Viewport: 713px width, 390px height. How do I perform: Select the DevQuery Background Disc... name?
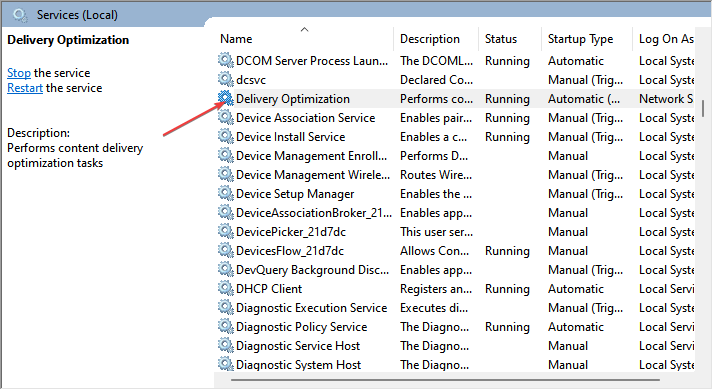(x=312, y=270)
